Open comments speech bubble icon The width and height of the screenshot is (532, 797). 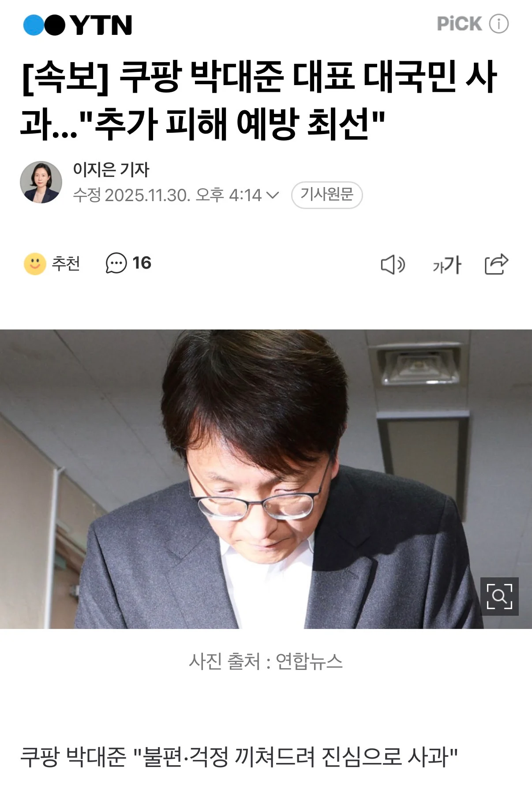116,263
